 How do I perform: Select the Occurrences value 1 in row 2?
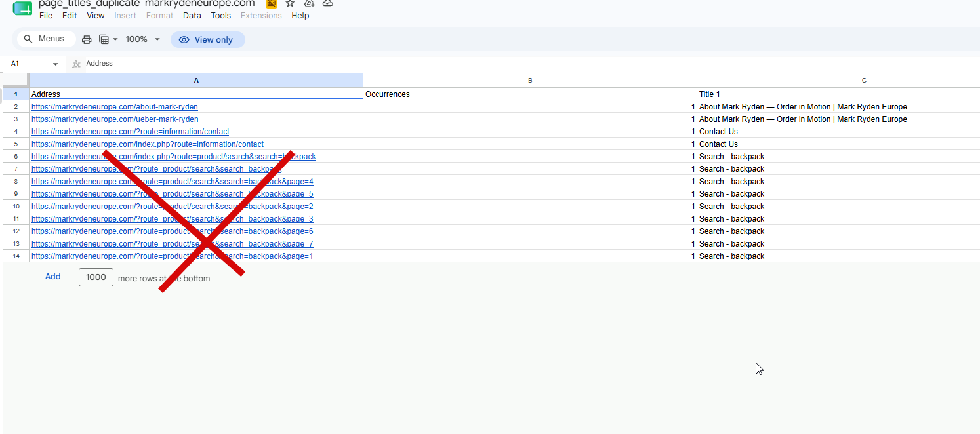point(530,107)
